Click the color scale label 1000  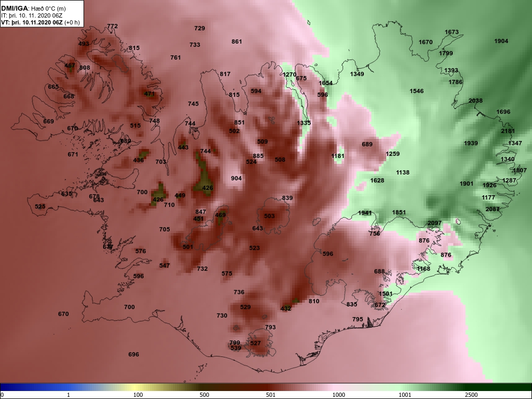(x=338, y=395)
